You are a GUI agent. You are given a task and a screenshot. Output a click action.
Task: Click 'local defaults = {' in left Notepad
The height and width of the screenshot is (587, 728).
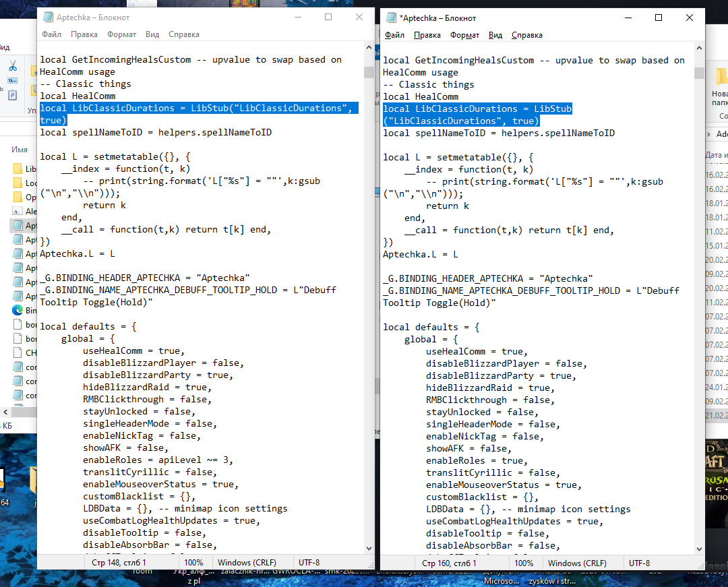(x=88, y=327)
